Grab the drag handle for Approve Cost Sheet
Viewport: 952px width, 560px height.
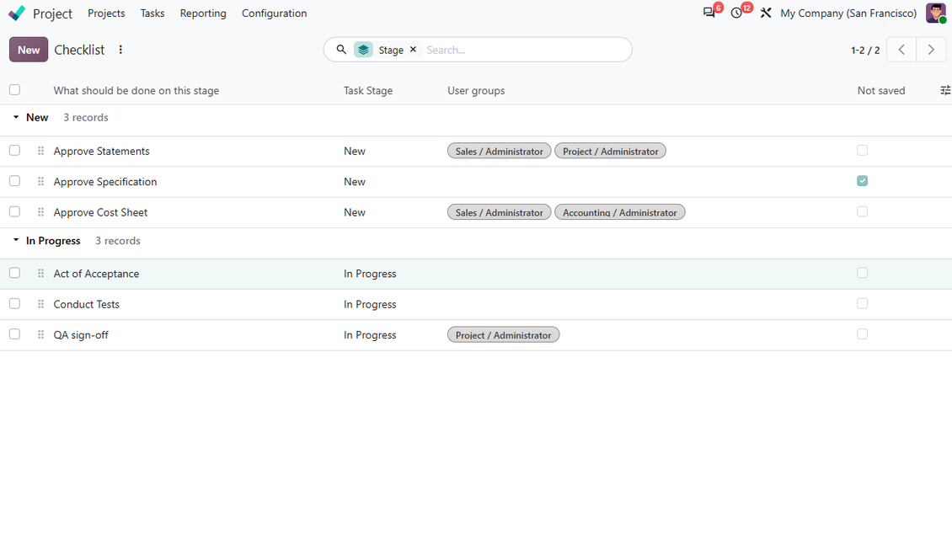click(x=40, y=211)
